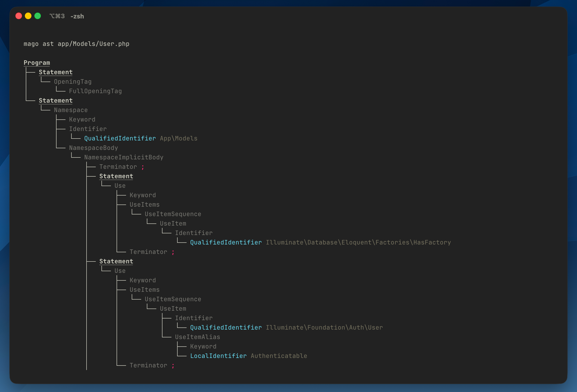Click QualifiedIdentifier next to App\Models
This screenshot has width=577, height=392.
120,138
